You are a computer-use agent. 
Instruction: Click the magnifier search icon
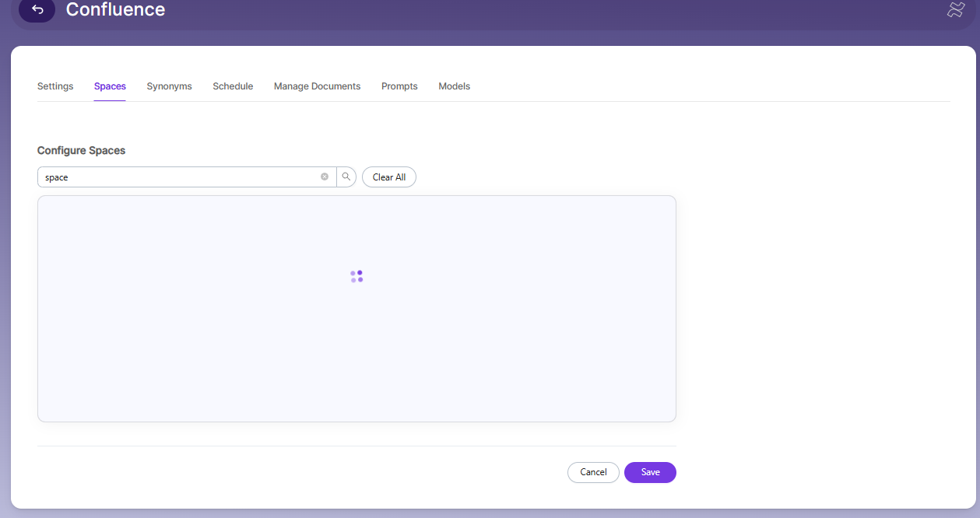tap(346, 177)
